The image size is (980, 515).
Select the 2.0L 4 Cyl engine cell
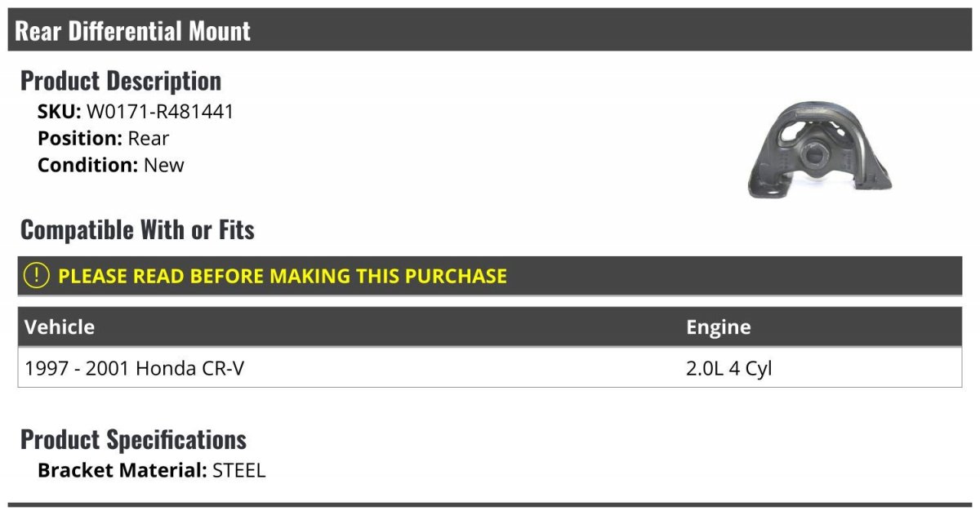pos(728,368)
